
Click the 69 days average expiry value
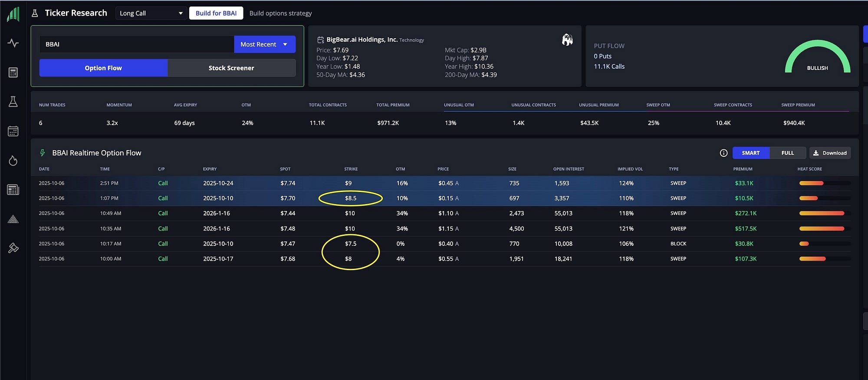184,123
